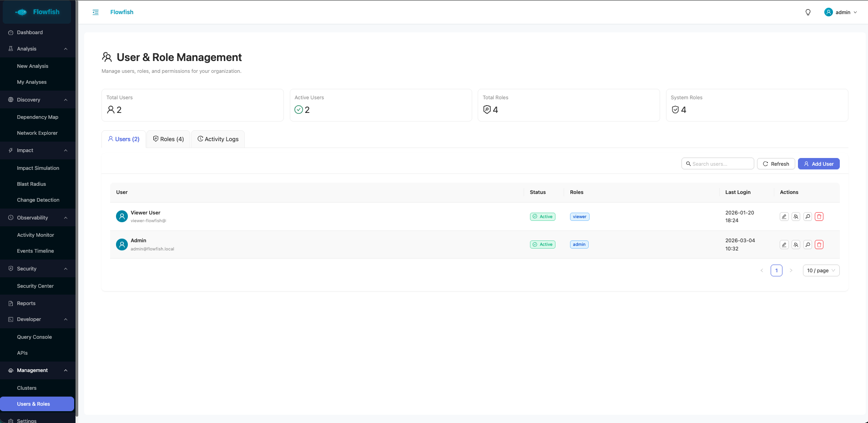This screenshot has width=868, height=423.
Task: Open role assignment for Admin user
Action: click(x=796, y=245)
